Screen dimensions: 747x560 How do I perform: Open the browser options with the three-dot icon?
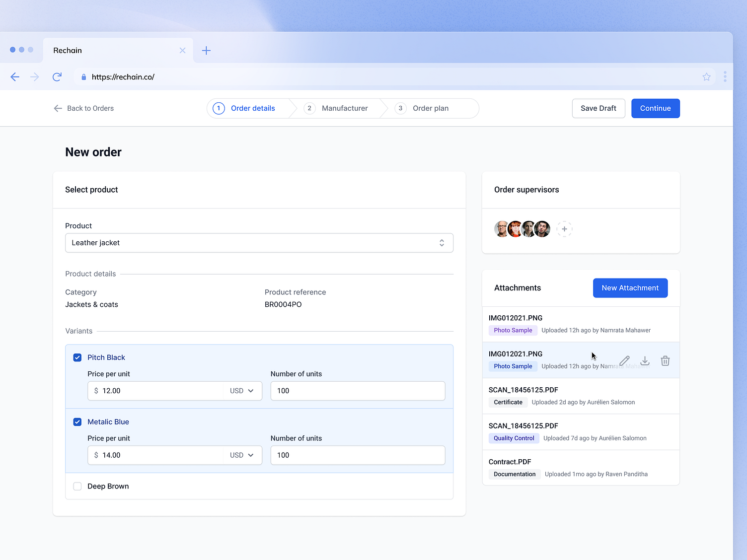(725, 76)
